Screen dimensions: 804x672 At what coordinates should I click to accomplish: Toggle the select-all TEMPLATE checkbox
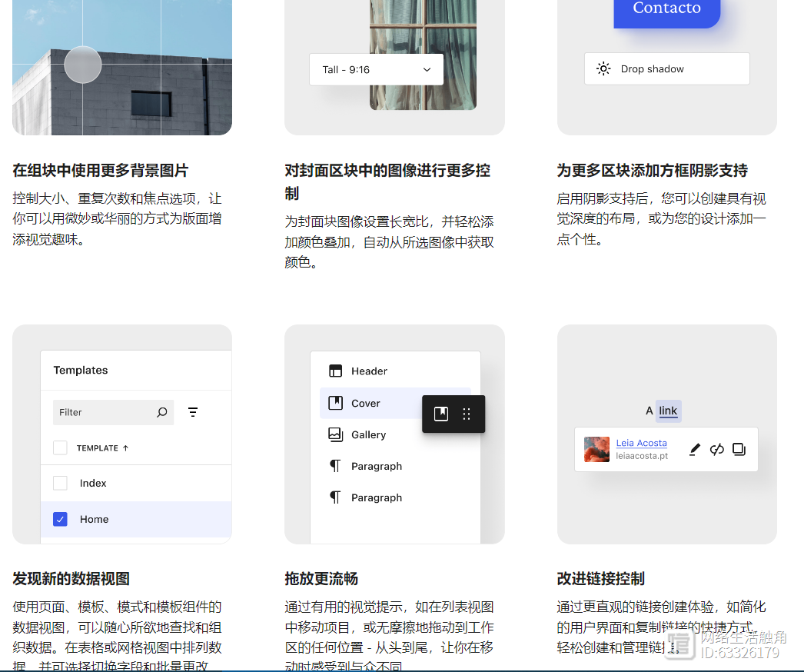[x=60, y=447]
